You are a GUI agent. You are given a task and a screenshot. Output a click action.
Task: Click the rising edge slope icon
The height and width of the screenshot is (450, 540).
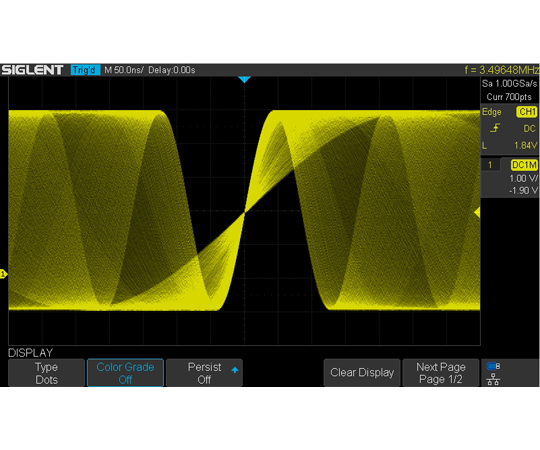click(x=495, y=128)
